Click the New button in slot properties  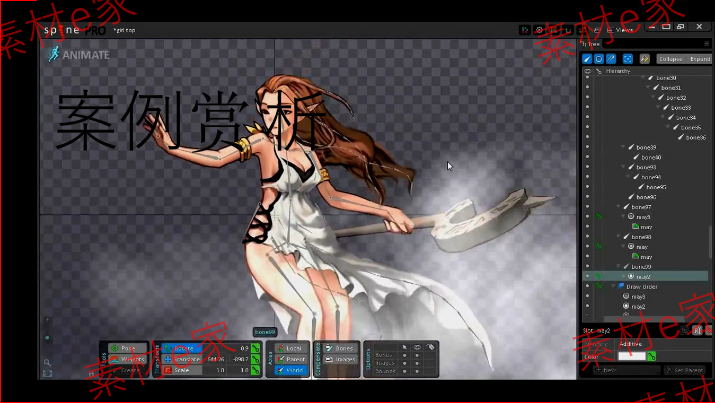pos(626,370)
